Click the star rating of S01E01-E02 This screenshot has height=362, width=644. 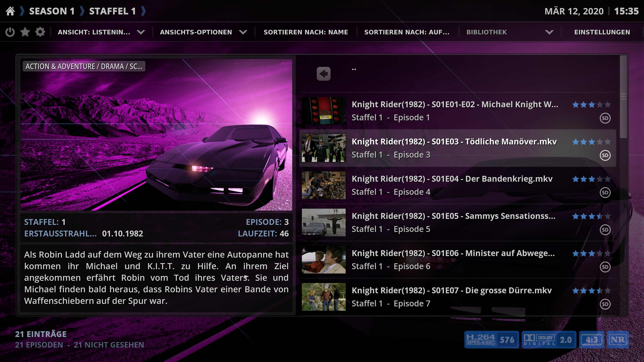point(592,105)
